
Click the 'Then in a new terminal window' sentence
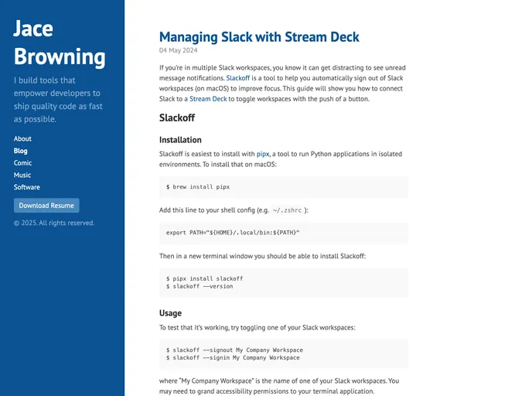tap(262, 256)
